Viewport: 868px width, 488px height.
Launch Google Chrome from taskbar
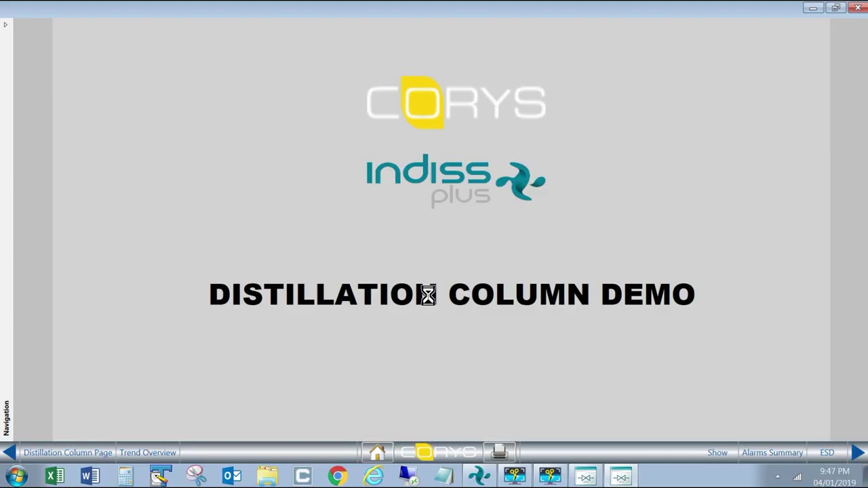pos(338,476)
